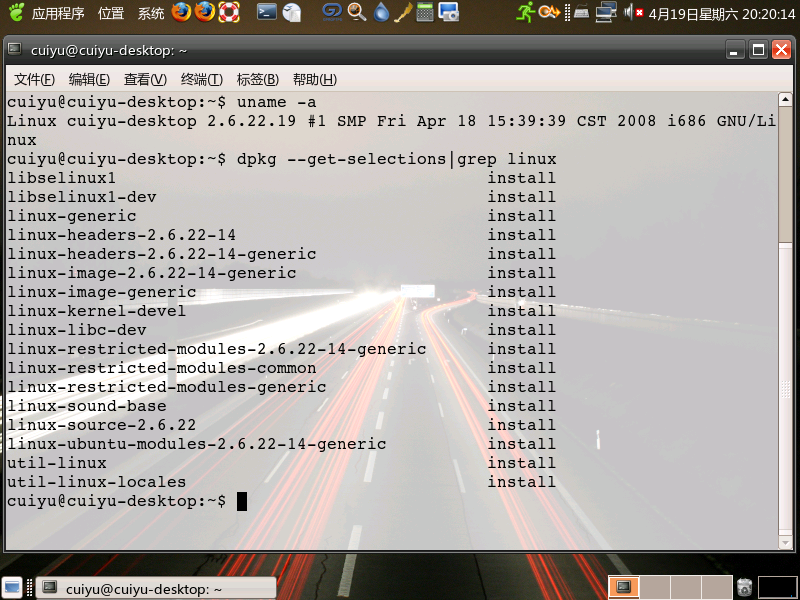
Task: Click the terminal title 'cuiyu@cuiyu-desktop: ~'
Action: pyautogui.click(x=109, y=51)
